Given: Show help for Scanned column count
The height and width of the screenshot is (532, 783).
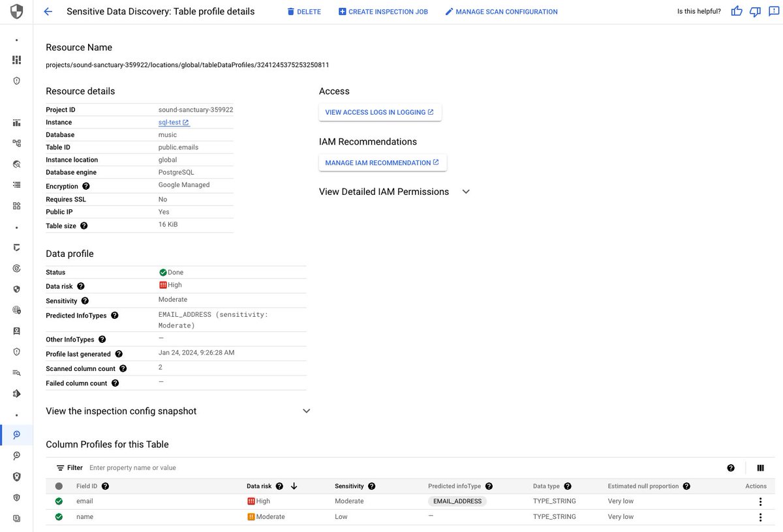Looking at the screenshot, I should point(123,369).
